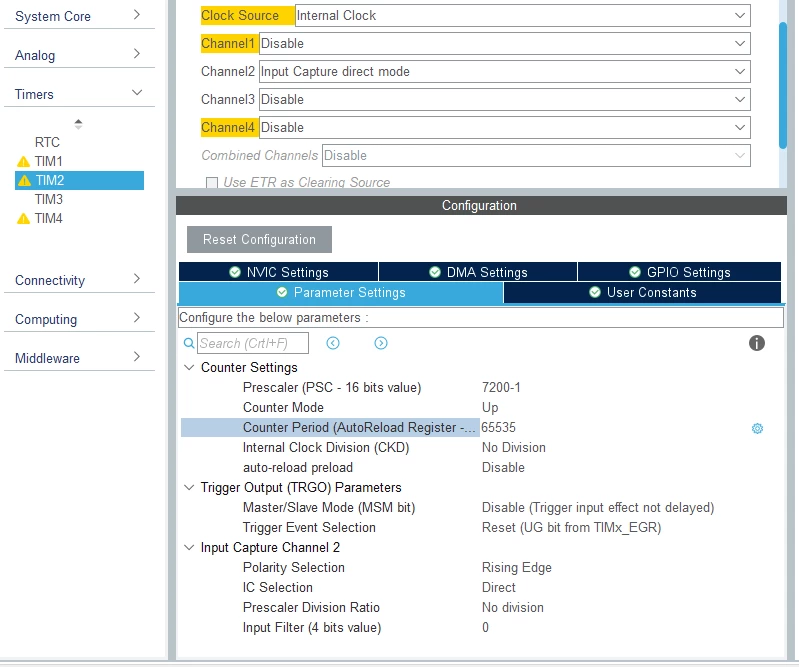Go to next search result arrow
The image size is (799, 667).
click(381, 343)
